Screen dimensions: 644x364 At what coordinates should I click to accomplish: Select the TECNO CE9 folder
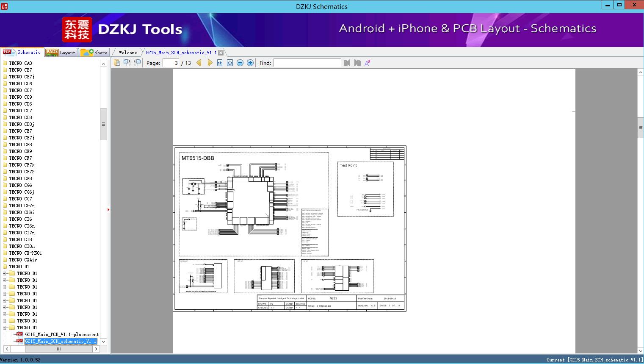pos(20,151)
